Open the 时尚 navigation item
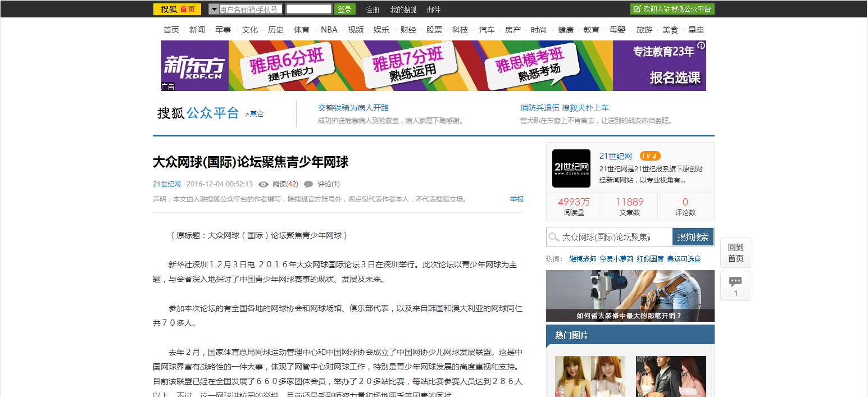This screenshot has height=397, width=868. [x=539, y=30]
